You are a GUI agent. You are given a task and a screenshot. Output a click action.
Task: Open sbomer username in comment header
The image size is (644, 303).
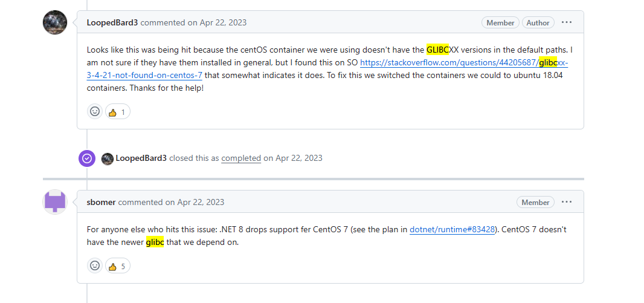coord(101,202)
